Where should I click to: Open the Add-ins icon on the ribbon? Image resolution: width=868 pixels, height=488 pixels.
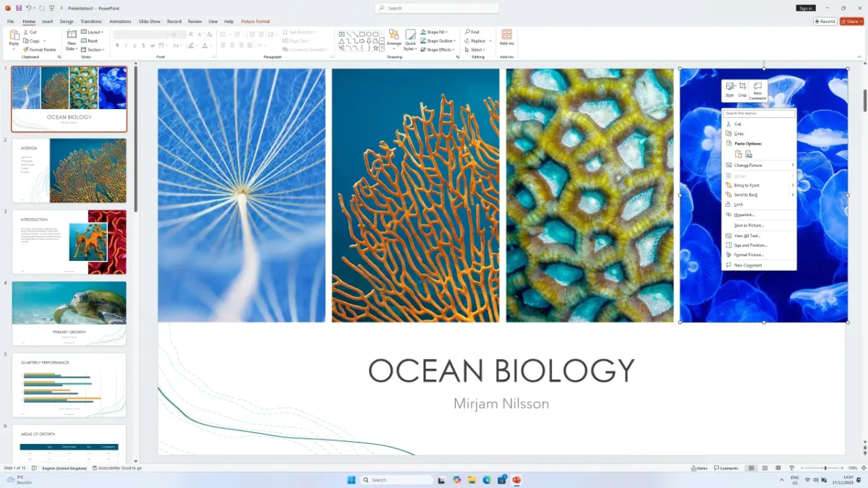506,38
